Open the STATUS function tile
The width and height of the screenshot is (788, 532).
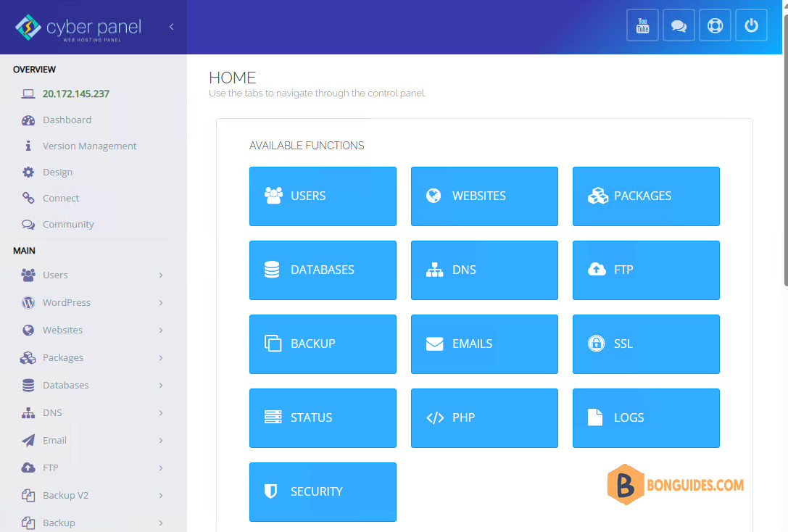(323, 418)
